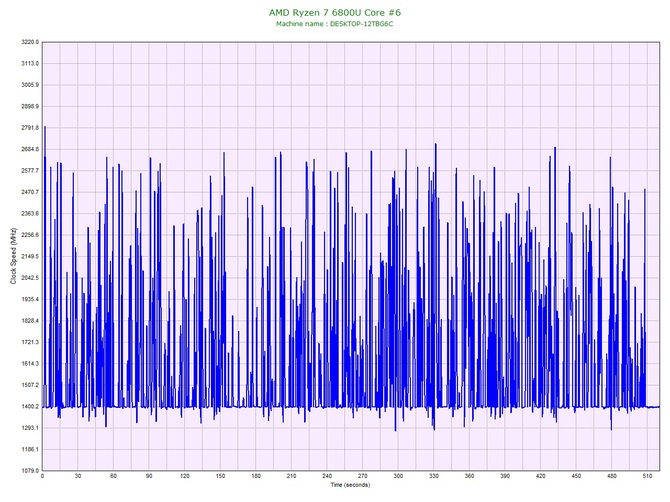Select the y-axis value 2149.5
Image resolution: width=670 pixels, height=502 pixels.
point(30,256)
